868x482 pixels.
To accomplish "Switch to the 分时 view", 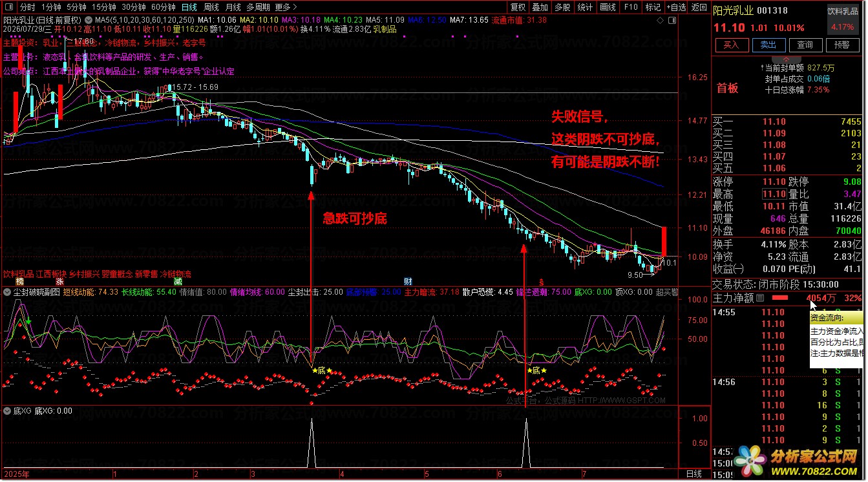I will [x=27, y=7].
